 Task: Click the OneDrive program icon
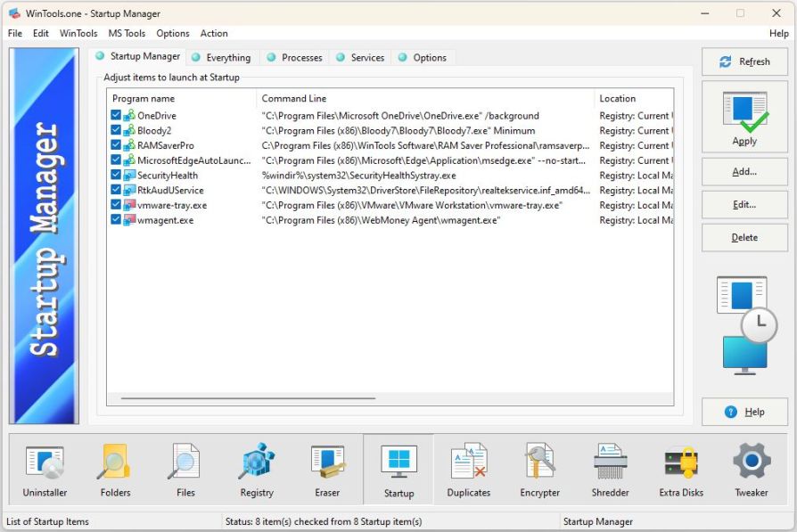click(x=129, y=115)
